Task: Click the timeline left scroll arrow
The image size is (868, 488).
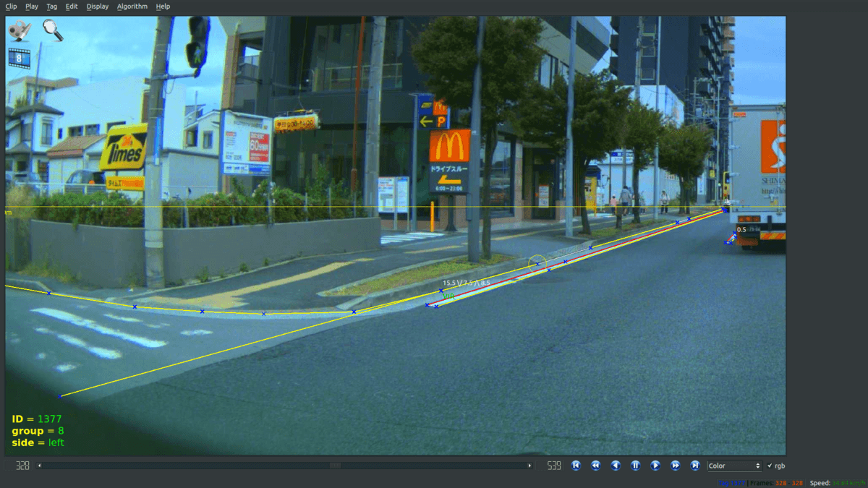Action: pyautogui.click(x=39, y=466)
